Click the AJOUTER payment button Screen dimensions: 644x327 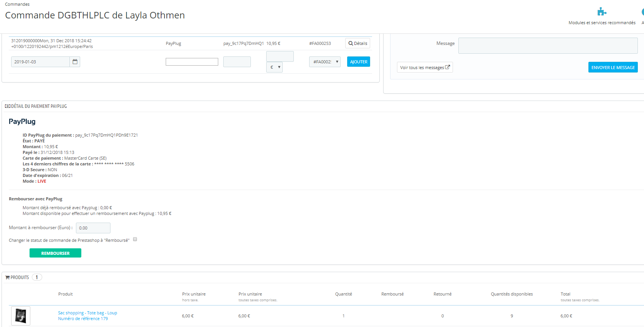click(359, 62)
